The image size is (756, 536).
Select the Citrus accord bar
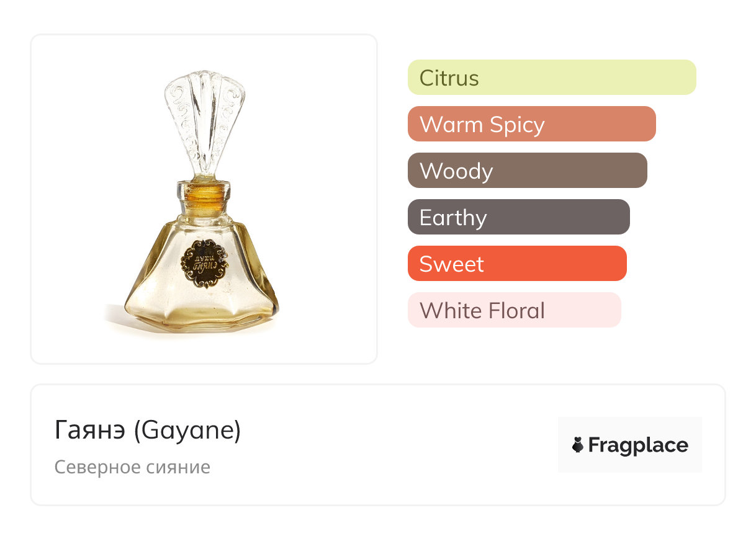click(551, 78)
